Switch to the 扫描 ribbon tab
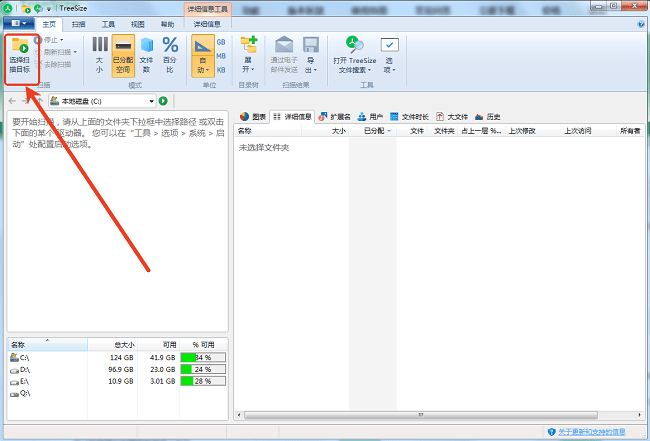Image resolution: width=650 pixels, height=441 pixels. (79, 23)
